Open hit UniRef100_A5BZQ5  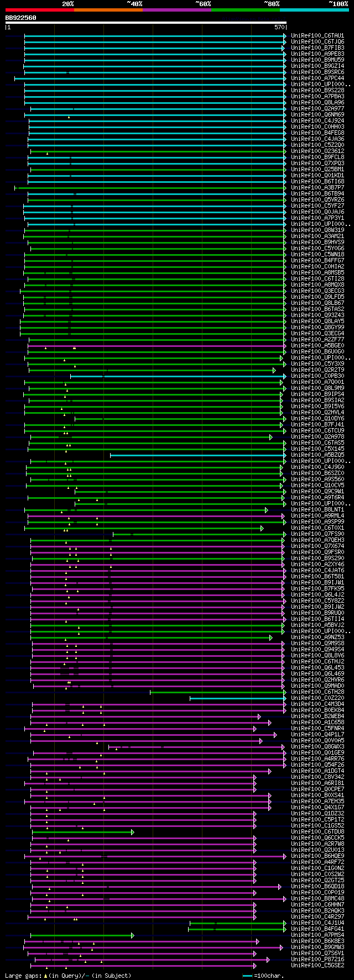(317, 455)
